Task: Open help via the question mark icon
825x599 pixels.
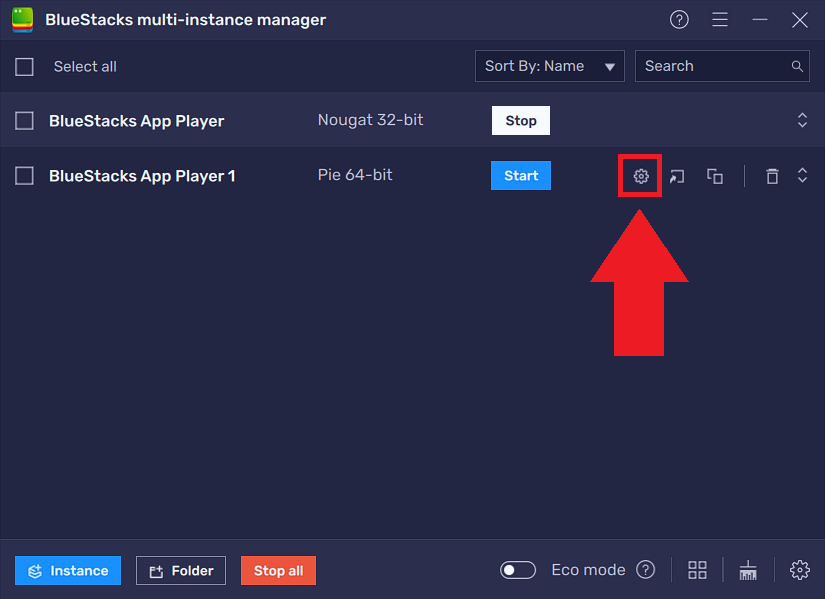Action: click(679, 19)
